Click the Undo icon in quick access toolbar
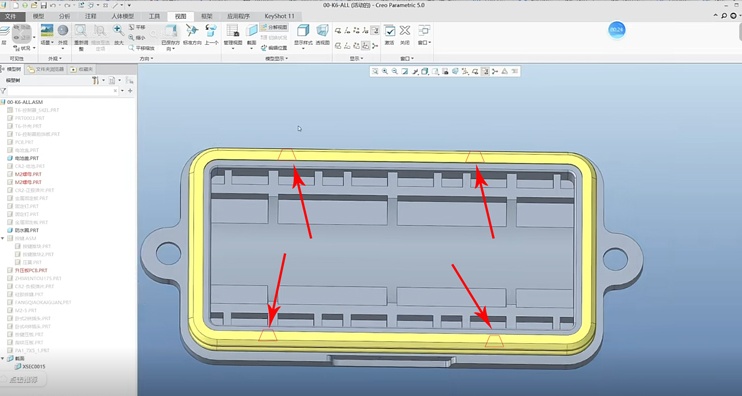The width and height of the screenshot is (742, 396). pyautogui.click(x=53, y=5)
